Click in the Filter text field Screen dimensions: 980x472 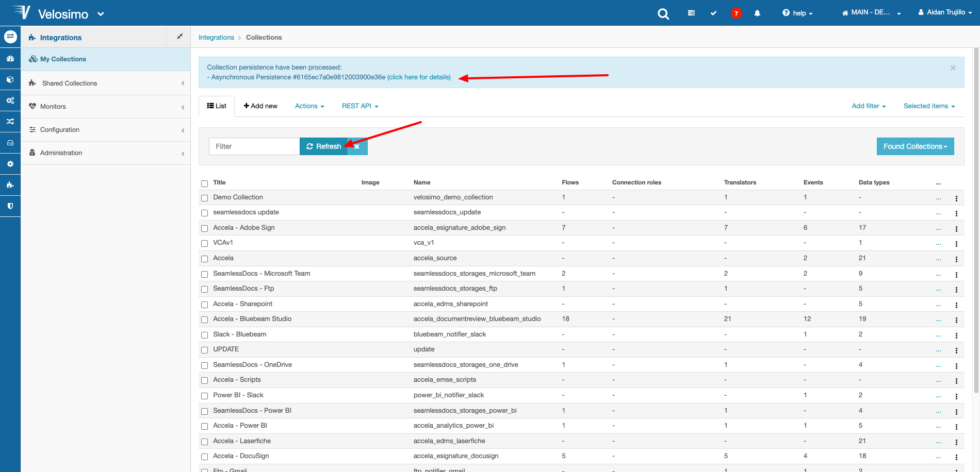point(254,146)
